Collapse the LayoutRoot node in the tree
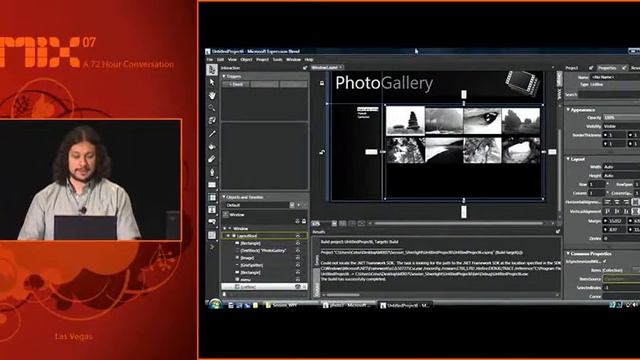Screen dimensions: 640x360 tap(228, 236)
